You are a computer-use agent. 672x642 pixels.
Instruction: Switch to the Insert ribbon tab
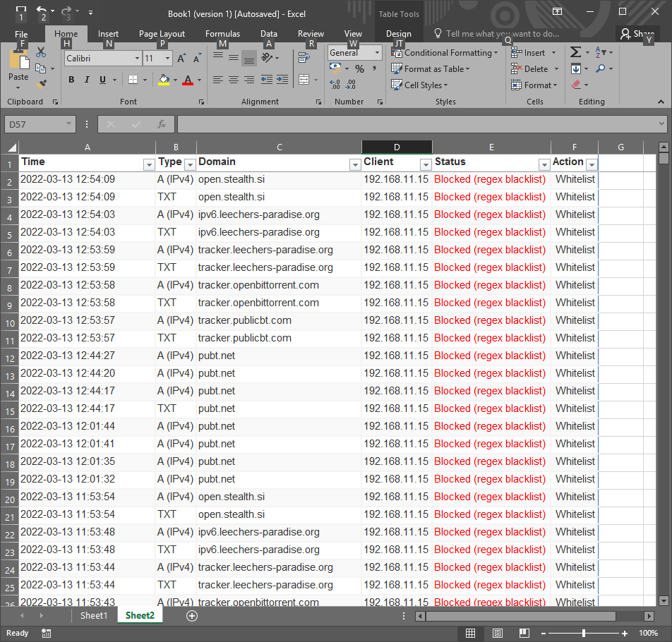[108, 34]
